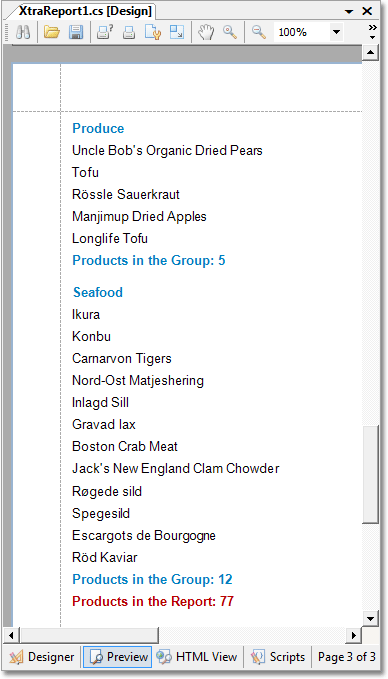Show more toolbar options via chevron
388x679 pixels.
[x=372, y=32]
